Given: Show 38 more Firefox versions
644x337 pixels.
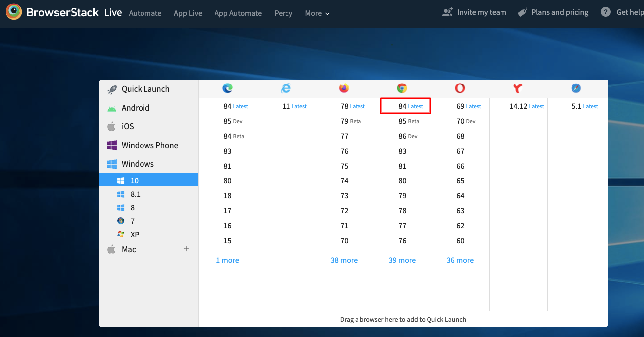Looking at the screenshot, I should [344, 260].
